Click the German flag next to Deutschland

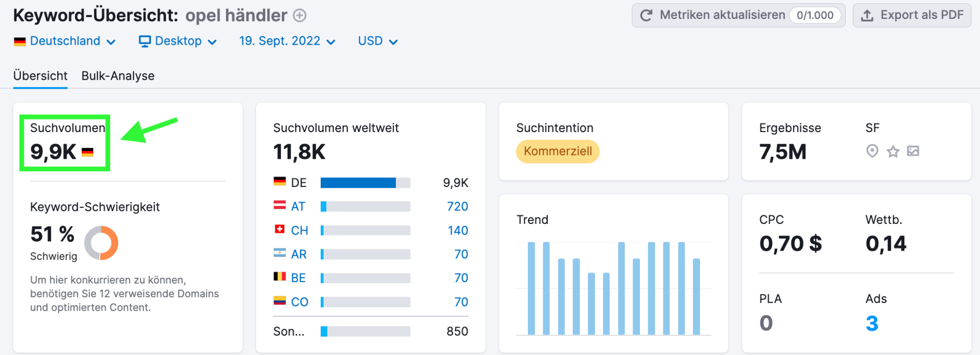(x=20, y=42)
